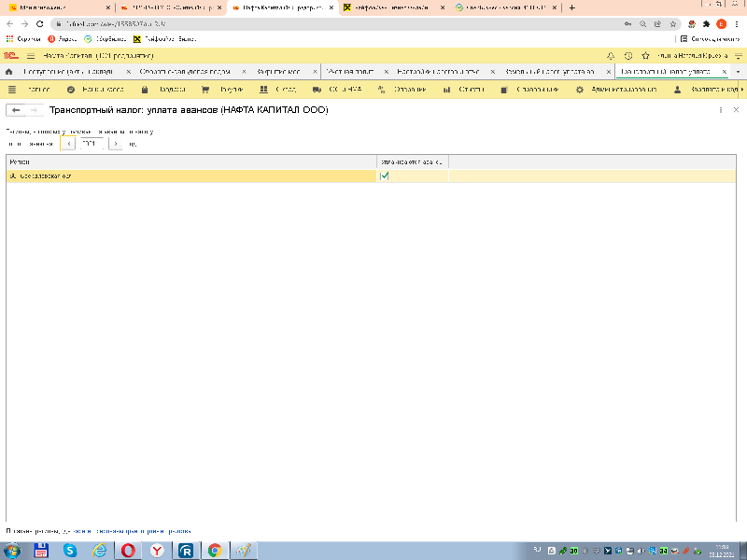The width and height of the screenshot is (747, 560).
Task: Open the Administration section with gear icon
Action: click(x=616, y=89)
